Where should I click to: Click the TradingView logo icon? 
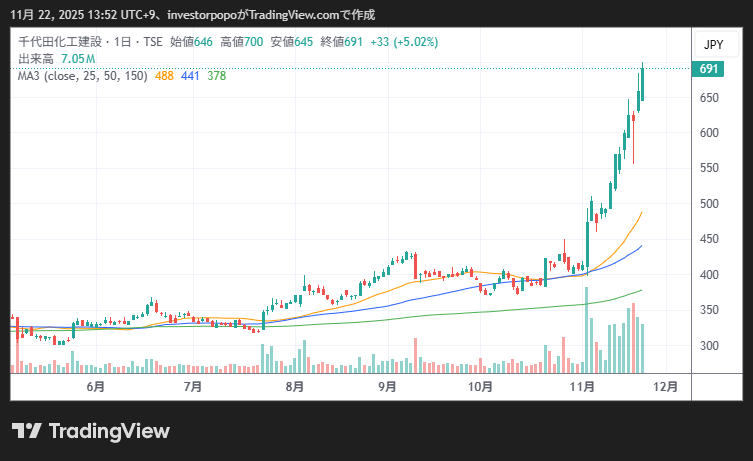pos(27,431)
